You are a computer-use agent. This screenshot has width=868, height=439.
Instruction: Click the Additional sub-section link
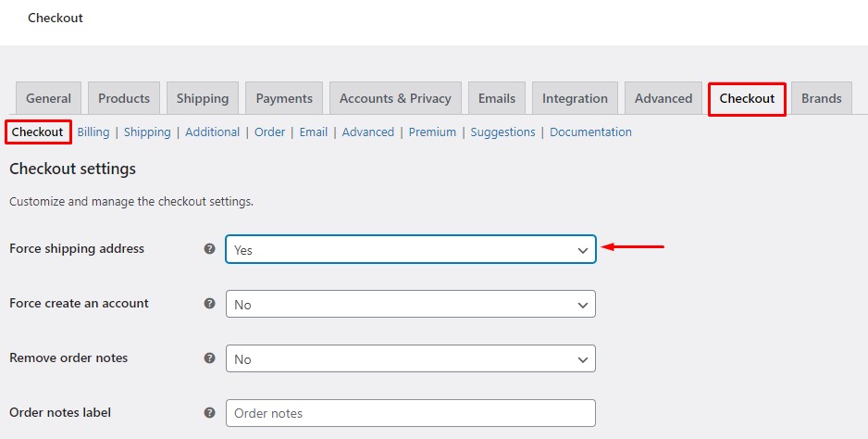213,132
